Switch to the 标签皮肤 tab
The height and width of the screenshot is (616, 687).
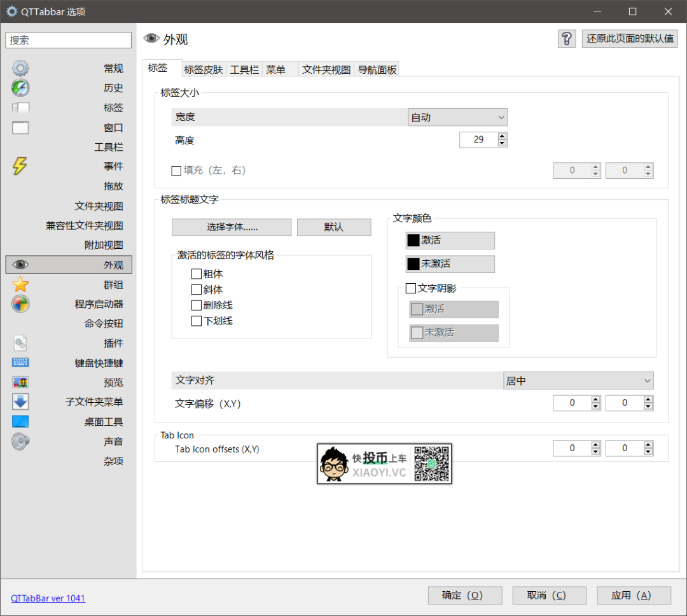[204, 70]
